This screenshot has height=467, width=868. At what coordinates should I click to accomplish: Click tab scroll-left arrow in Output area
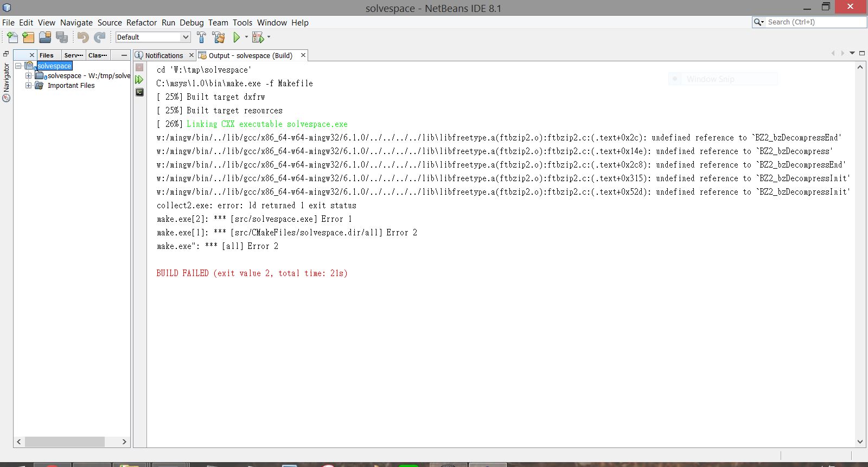(x=833, y=53)
